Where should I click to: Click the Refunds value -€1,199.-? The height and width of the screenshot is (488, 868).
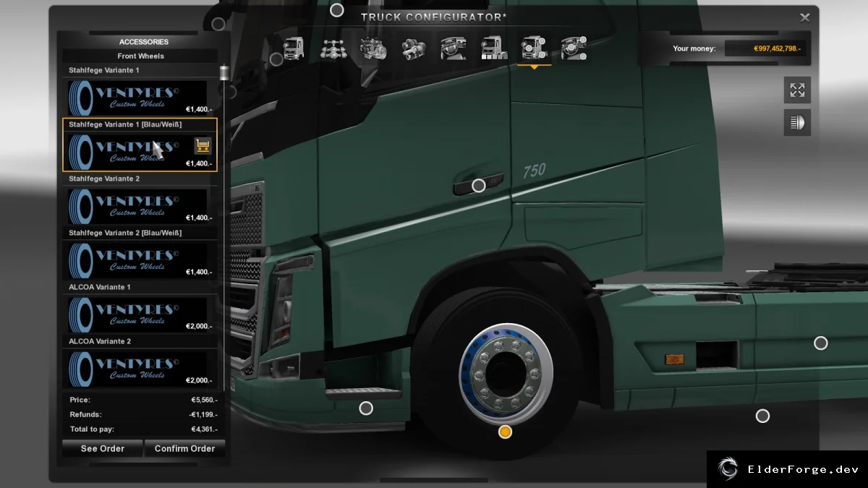[203, 414]
